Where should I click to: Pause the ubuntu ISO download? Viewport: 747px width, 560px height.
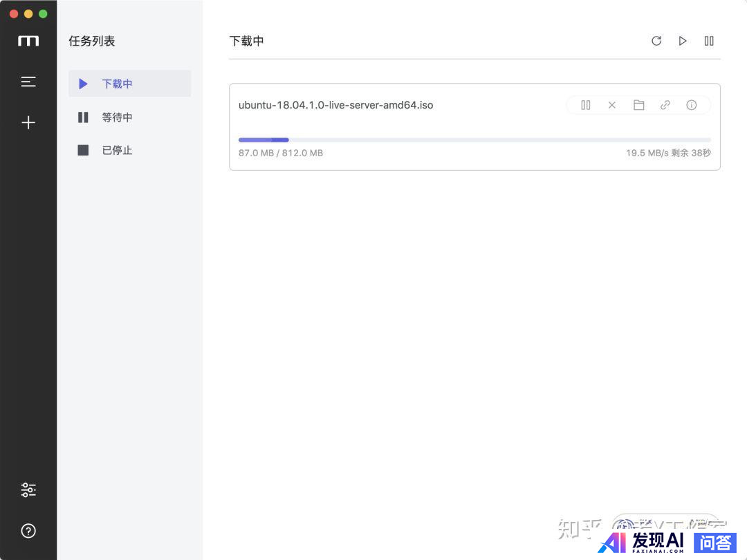pos(586,105)
